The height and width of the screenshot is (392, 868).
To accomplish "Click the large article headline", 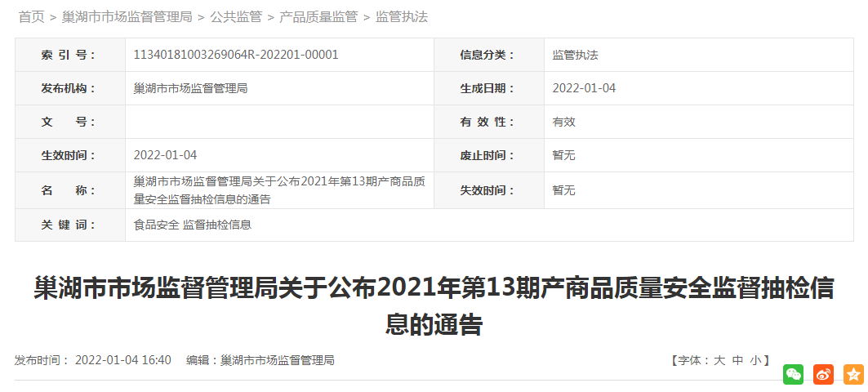I will (x=434, y=307).
